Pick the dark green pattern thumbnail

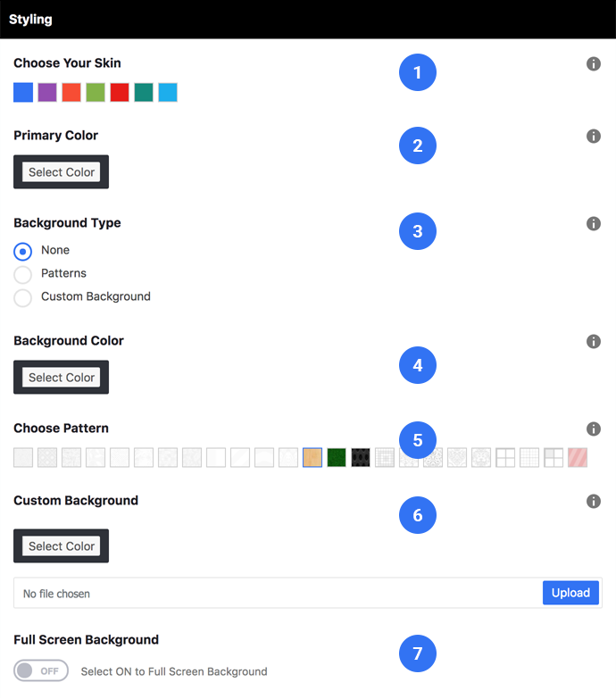[x=337, y=457]
